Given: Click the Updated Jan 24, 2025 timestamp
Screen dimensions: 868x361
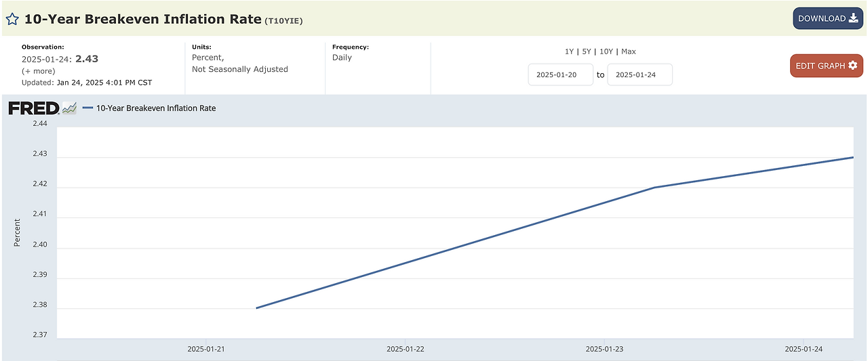Looking at the screenshot, I should (x=87, y=83).
